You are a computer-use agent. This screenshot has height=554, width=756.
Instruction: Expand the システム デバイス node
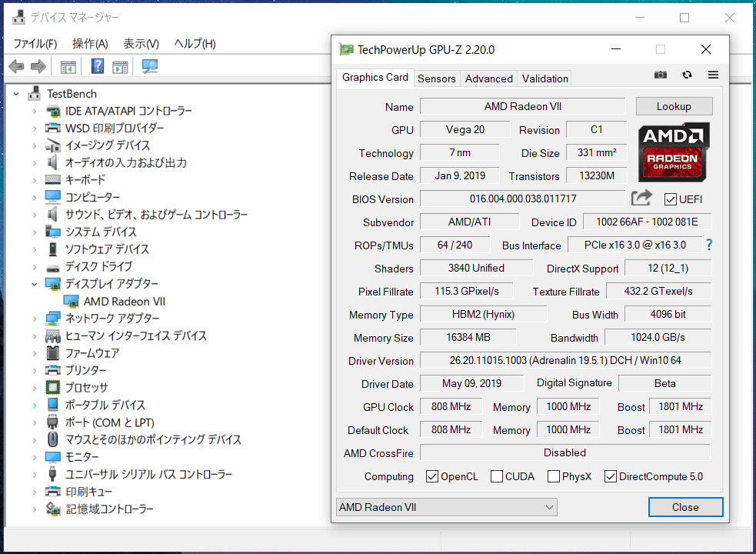[x=35, y=232]
